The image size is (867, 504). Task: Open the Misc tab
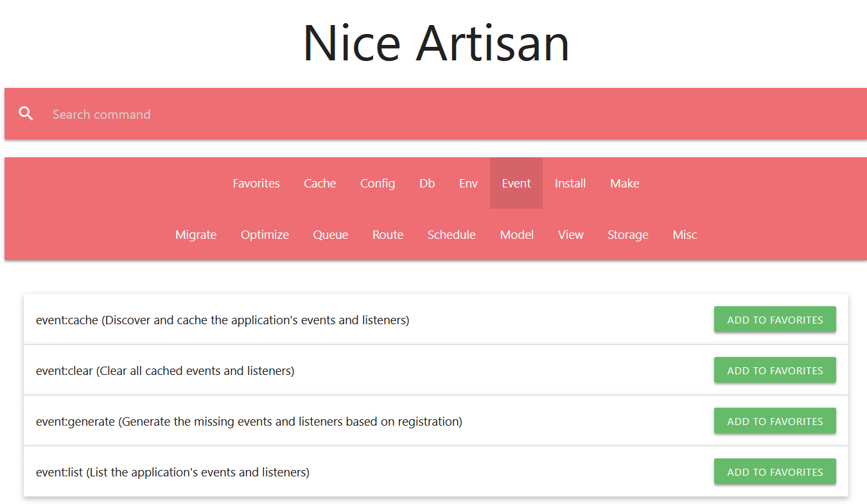(685, 235)
